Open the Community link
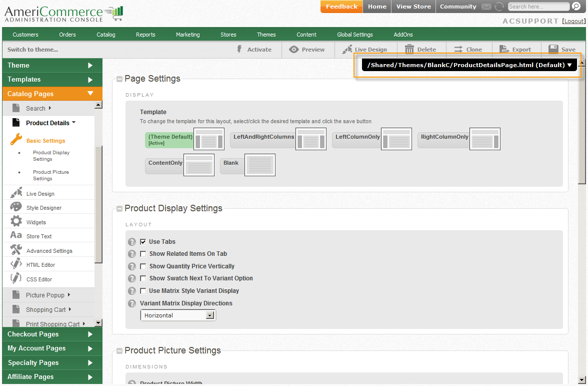 click(x=458, y=7)
